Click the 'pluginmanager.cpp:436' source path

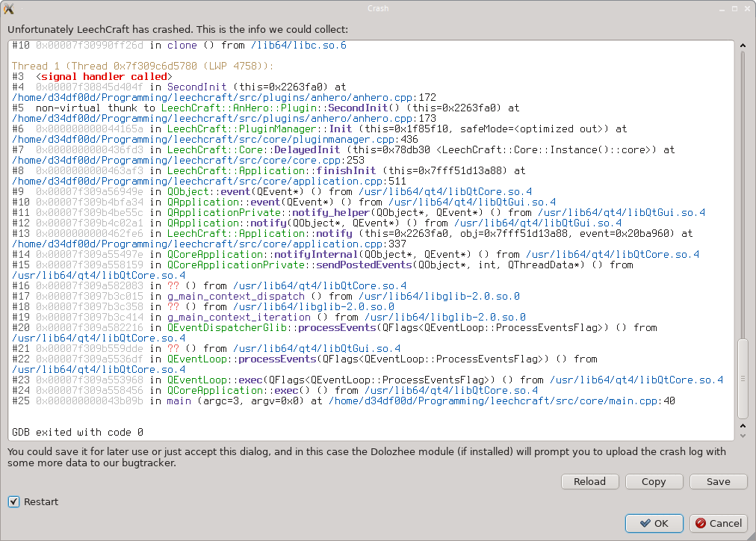click(215, 140)
